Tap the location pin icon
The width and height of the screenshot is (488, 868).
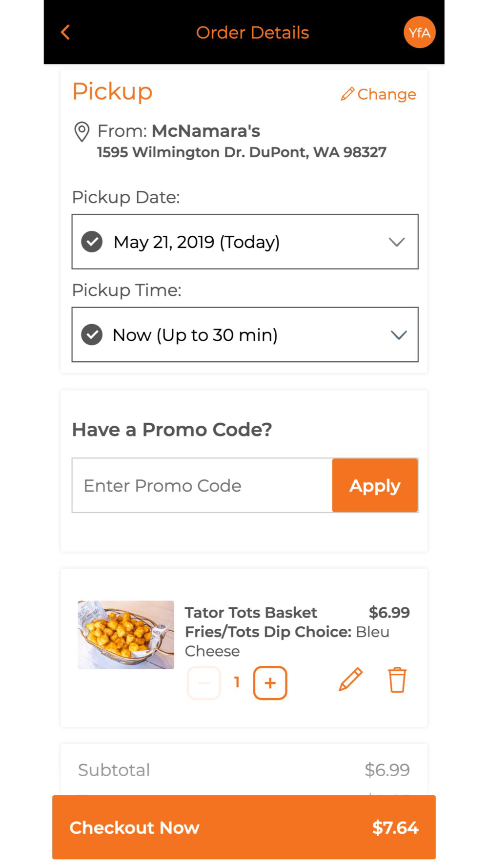pos(81,131)
